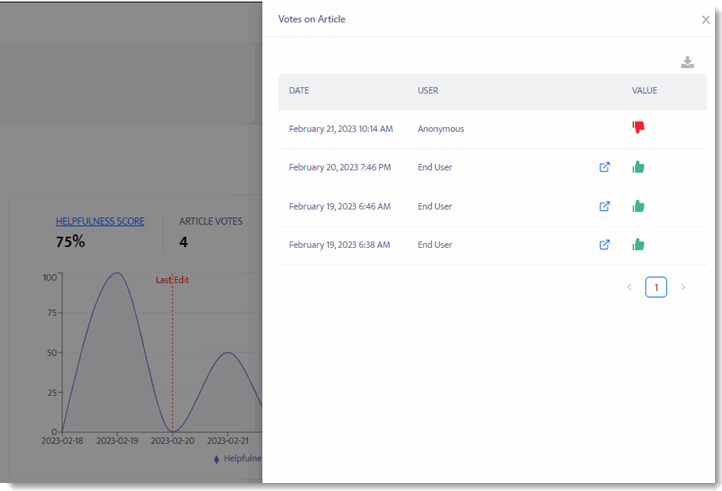The height and width of the screenshot is (491, 722).
Task: Select the February 19, 2023 6:46 AM date
Action: [x=340, y=206]
